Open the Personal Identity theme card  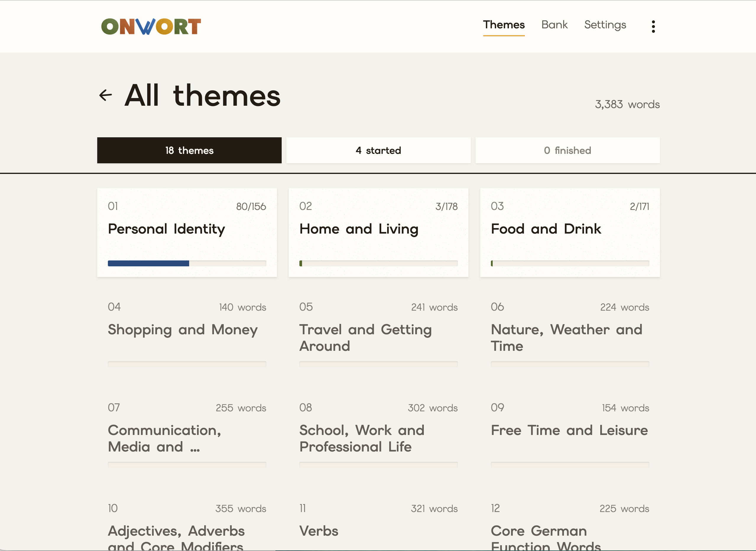pyautogui.click(x=187, y=232)
